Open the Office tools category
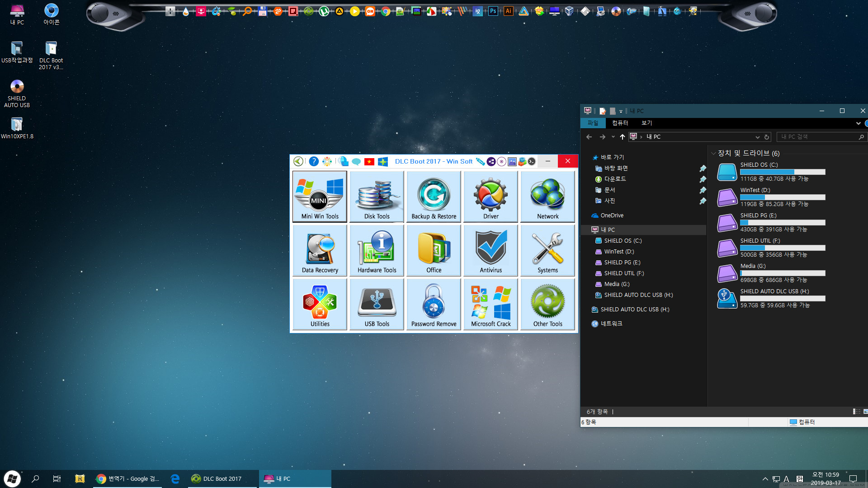This screenshot has height=488, width=868. click(434, 250)
